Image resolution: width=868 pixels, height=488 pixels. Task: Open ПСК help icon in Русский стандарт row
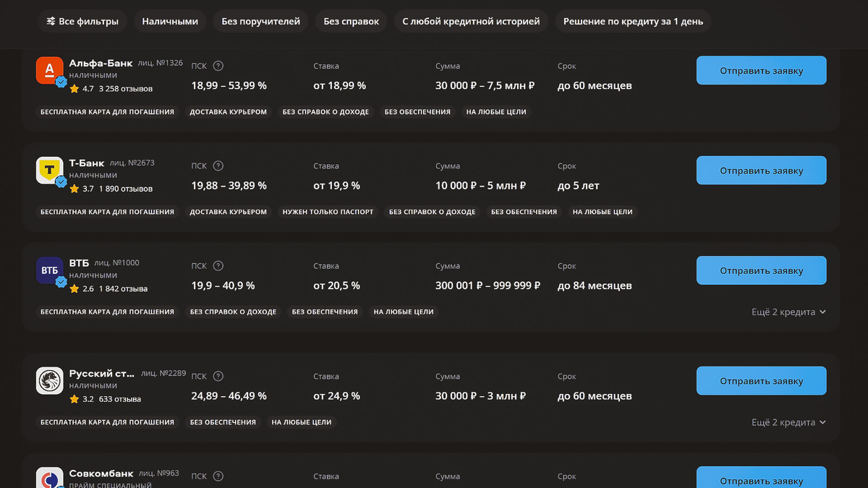click(218, 377)
